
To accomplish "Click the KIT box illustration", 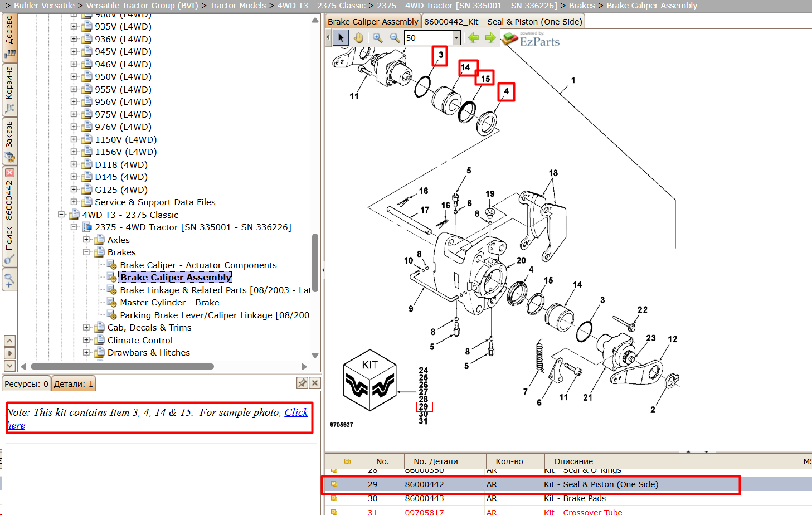I will pyautogui.click(x=370, y=380).
